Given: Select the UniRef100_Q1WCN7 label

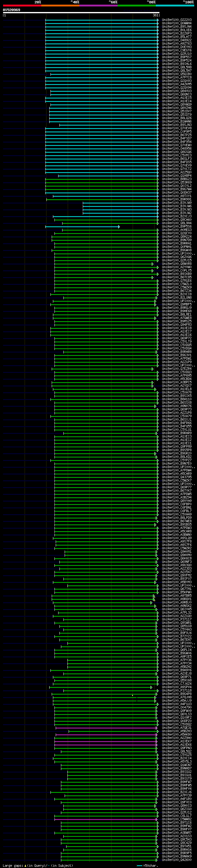Looking at the screenshot, I should point(177,765).
